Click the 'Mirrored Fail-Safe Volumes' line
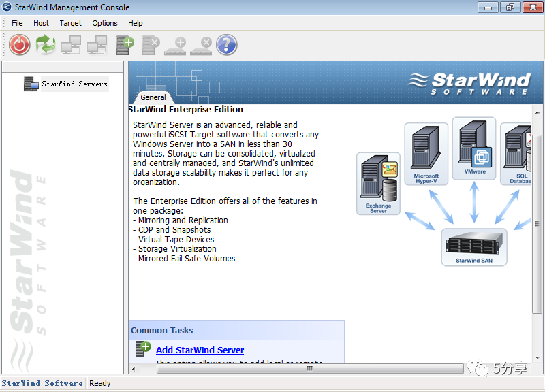Image resolution: width=545 pixels, height=392 pixels. [184, 259]
